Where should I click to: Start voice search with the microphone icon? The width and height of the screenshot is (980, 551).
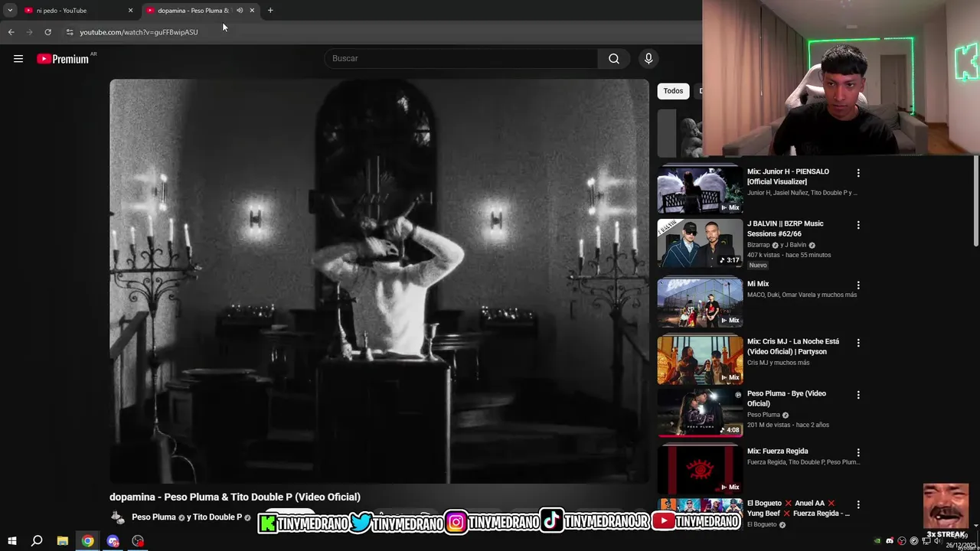point(648,58)
